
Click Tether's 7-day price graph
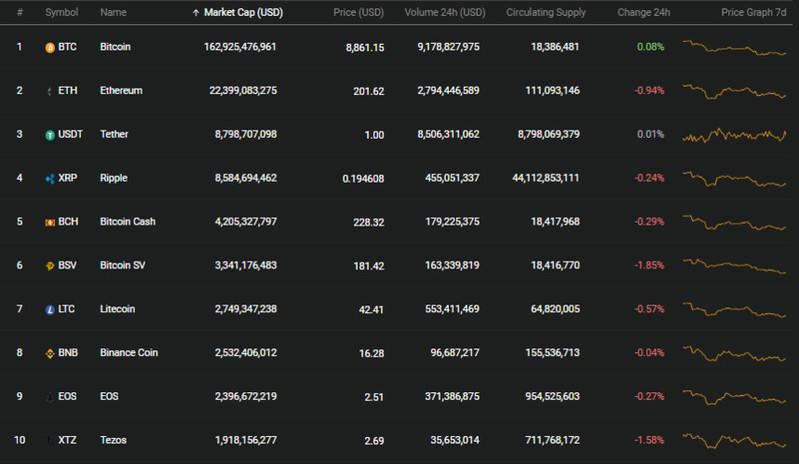pos(734,135)
